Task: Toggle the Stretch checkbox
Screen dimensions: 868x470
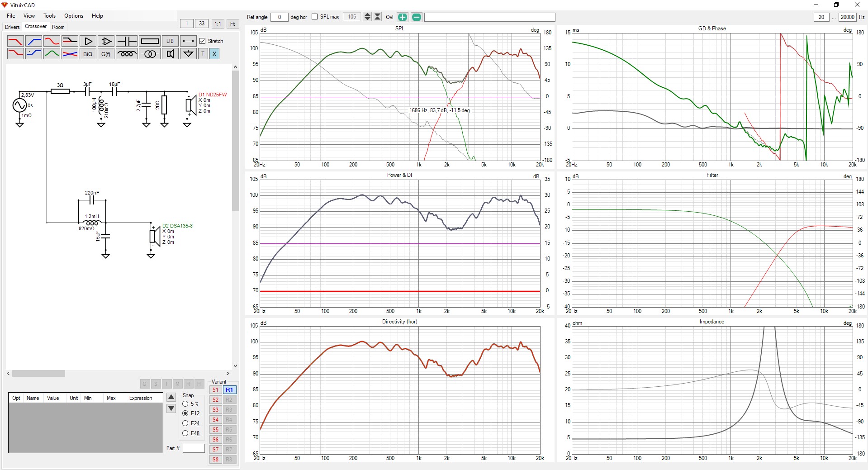Action: pyautogui.click(x=203, y=41)
